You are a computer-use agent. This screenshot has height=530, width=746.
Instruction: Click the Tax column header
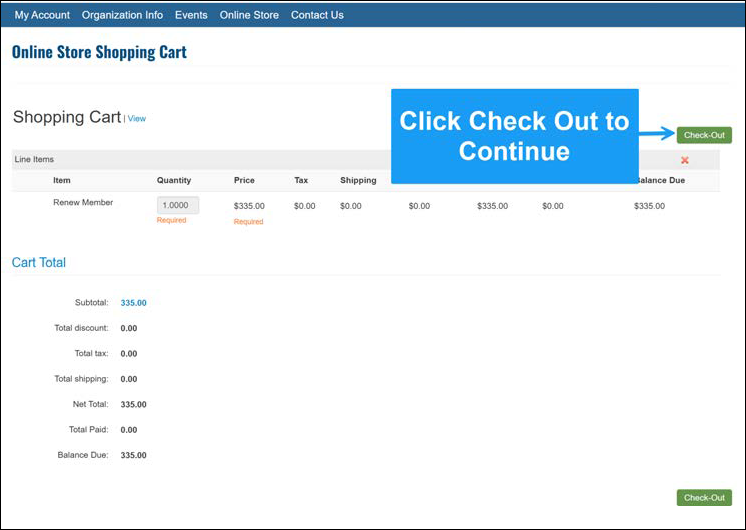pyautogui.click(x=301, y=181)
